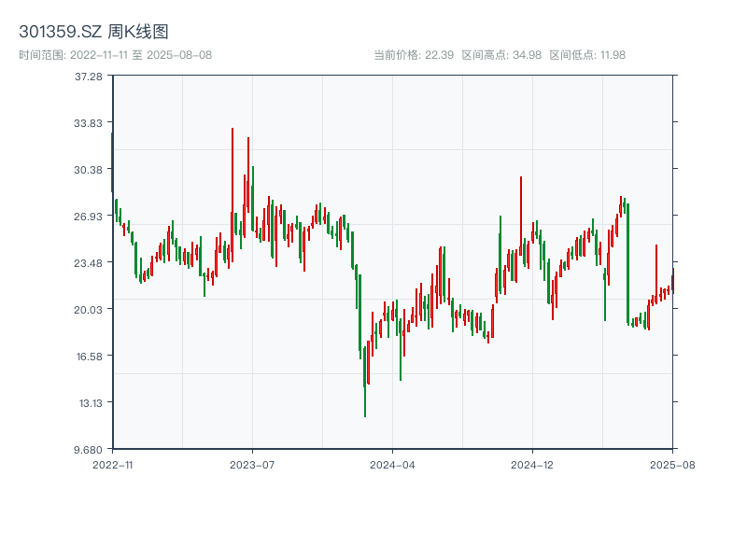Click the 23.48 y-axis price label
The width and height of the screenshot is (747, 560).
(x=89, y=263)
